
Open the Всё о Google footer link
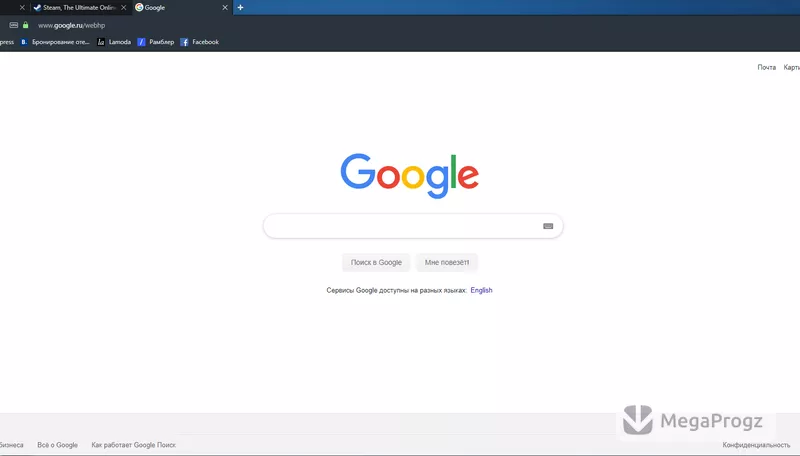coord(58,445)
